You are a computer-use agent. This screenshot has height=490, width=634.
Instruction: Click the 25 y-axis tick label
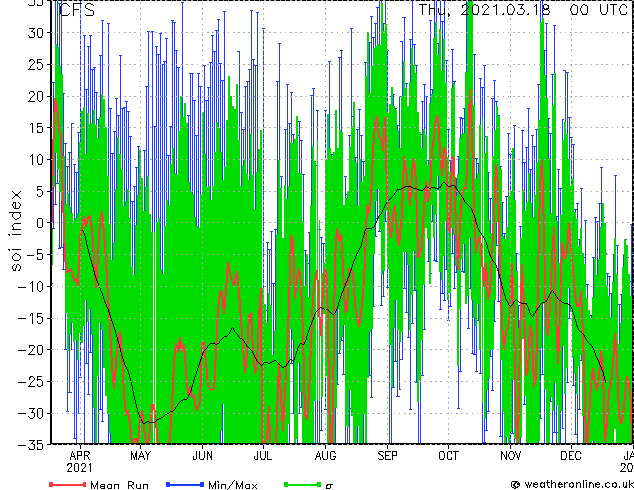(x=36, y=65)
